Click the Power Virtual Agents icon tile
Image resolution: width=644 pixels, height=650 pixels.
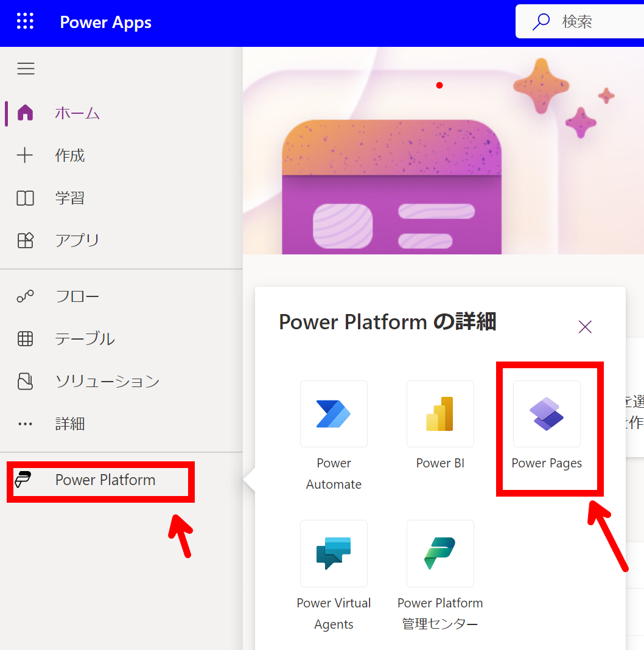pos(334,553)
